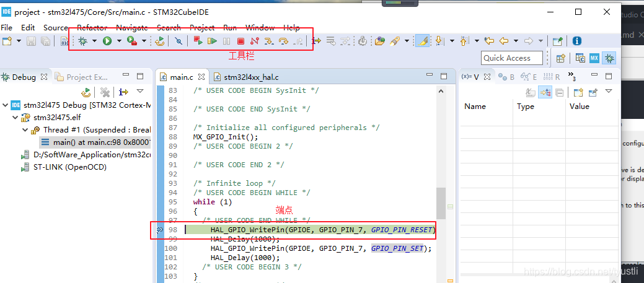Switch to the Project Explorer tab
Image resolution: width=644 pixels, height=283 pixels.
pos(81,77)
